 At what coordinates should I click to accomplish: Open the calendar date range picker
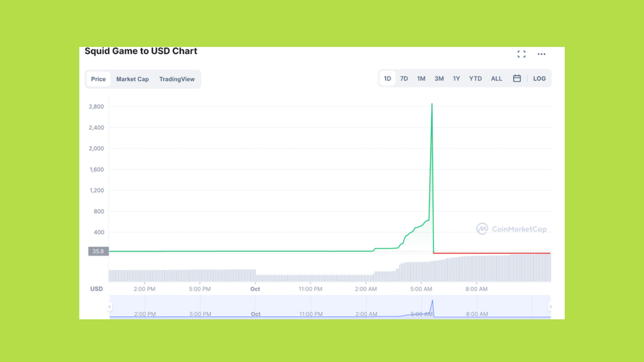tap(517, 78)
